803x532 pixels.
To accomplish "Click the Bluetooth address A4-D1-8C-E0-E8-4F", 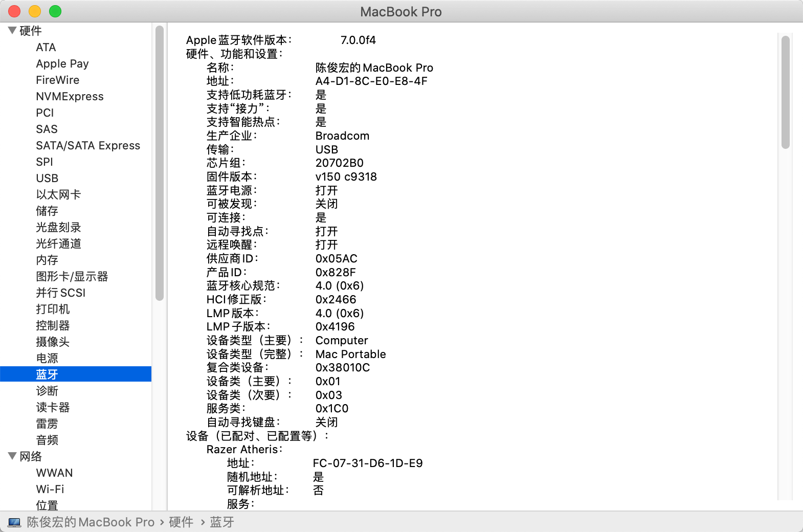I will click(371, 81).
